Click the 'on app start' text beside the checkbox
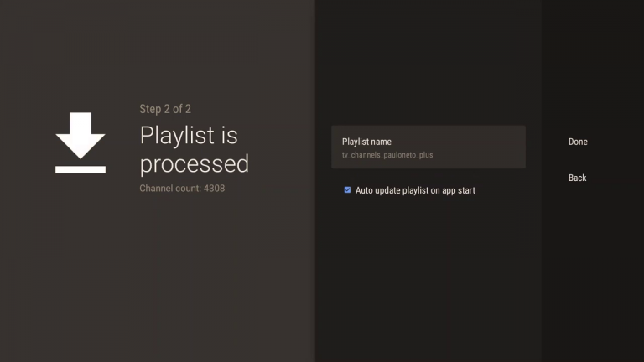The height and width of the screenshot is (362, 644). point(451,190)
